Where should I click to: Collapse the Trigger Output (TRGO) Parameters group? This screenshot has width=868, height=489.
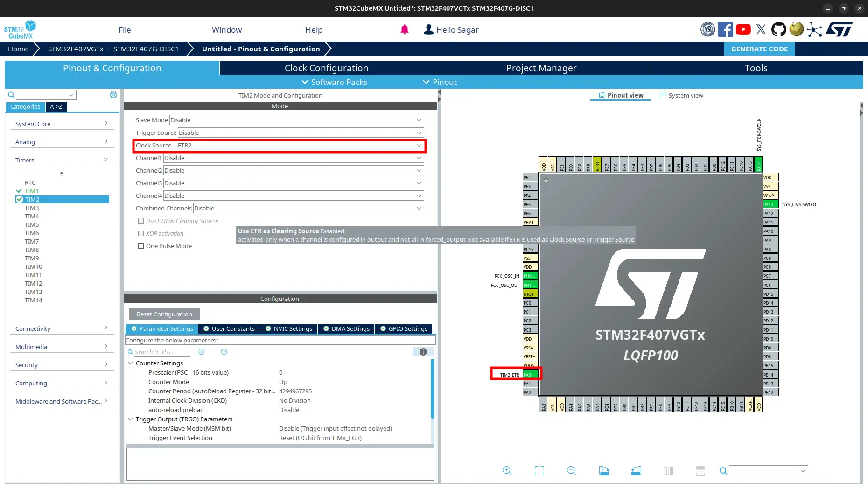click(130, 419)
